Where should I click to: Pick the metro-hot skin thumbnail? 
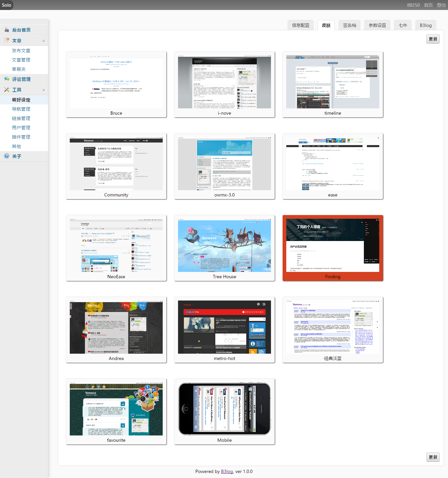coord(224,327)
